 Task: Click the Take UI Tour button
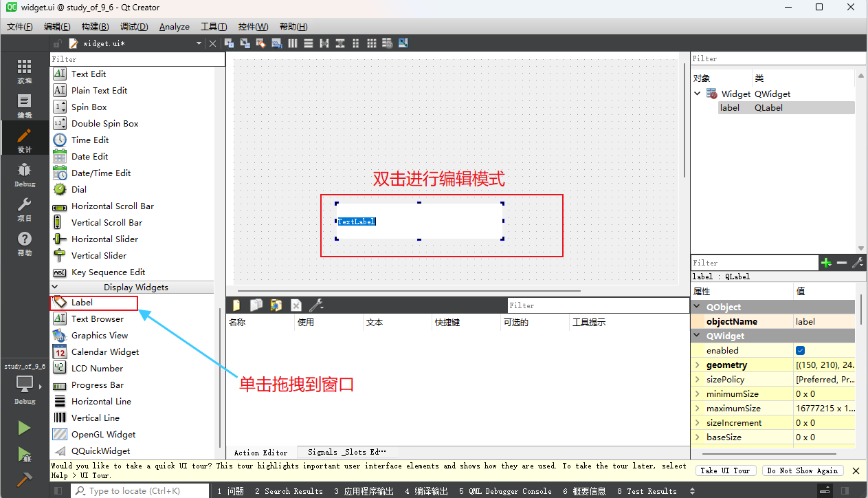point(725,470)
